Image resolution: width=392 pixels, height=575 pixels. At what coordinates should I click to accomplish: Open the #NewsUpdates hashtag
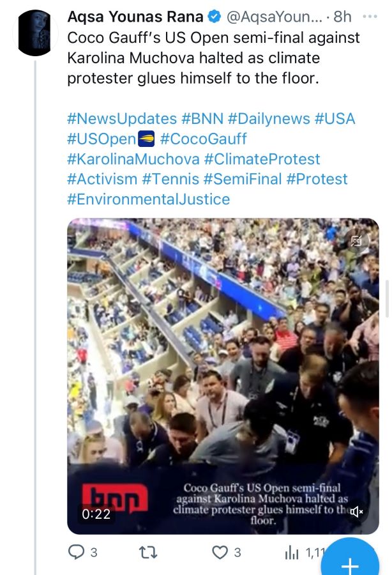pos(121,119)
